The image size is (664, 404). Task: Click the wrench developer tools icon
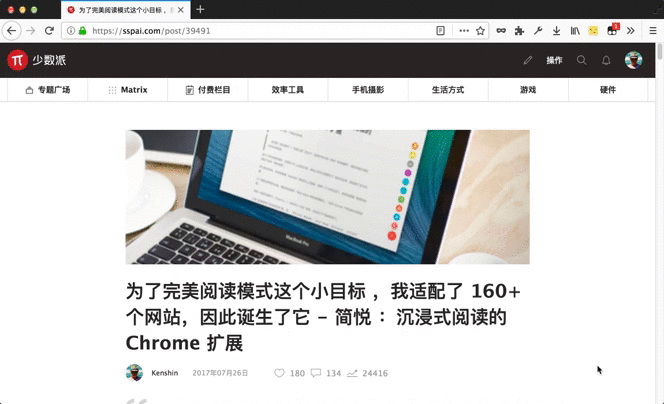tap(538, 30)
